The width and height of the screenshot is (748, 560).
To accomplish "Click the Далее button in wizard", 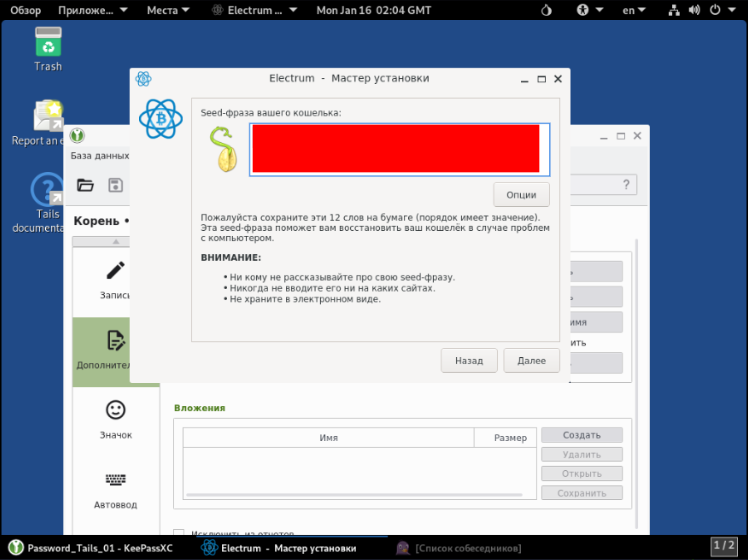I will (531, 360).
